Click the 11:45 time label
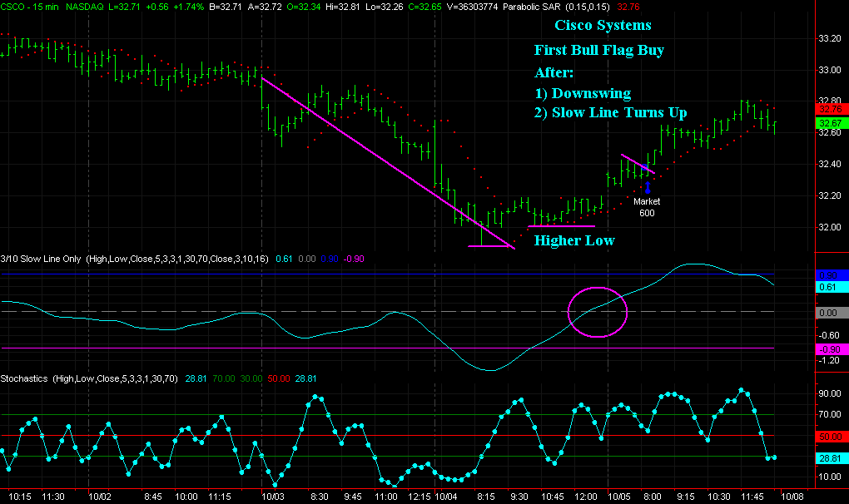Viewport: 849px width, 504px height. click(752, 497)
